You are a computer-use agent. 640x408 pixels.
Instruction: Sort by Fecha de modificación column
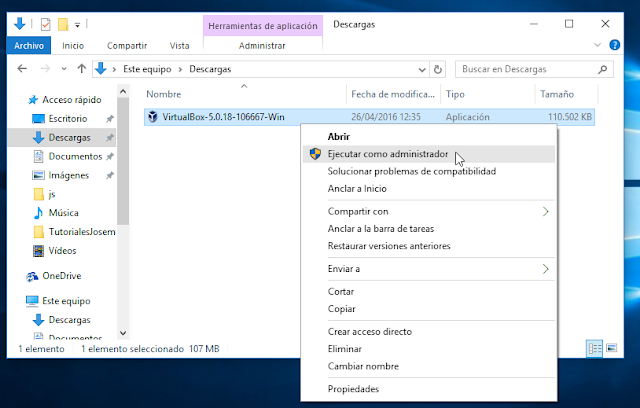coord(393,94)
